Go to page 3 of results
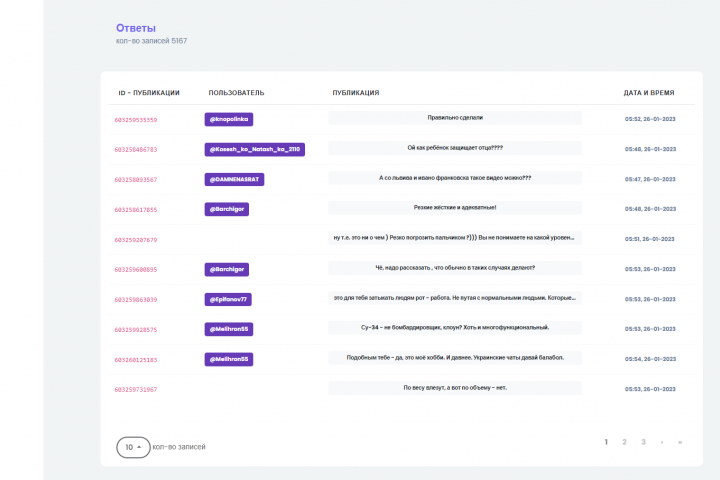The image size is (720, 480). click(643, 441)
